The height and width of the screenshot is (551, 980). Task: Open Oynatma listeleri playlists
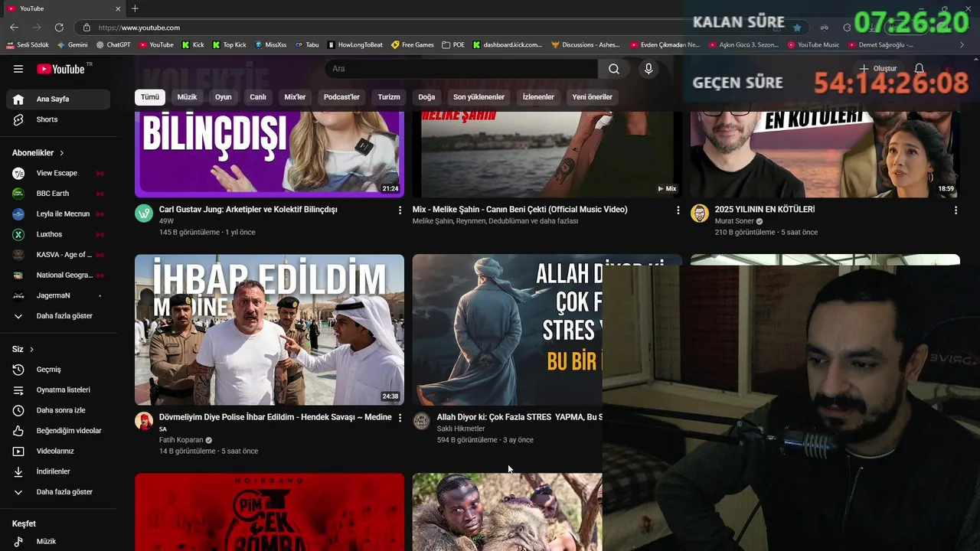click(x=58, y=390)
